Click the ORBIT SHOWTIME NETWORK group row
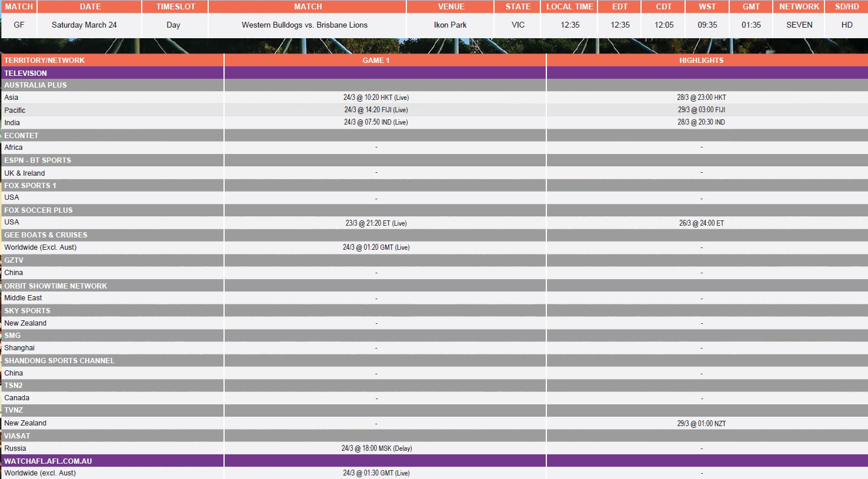 tap(434, 286)
